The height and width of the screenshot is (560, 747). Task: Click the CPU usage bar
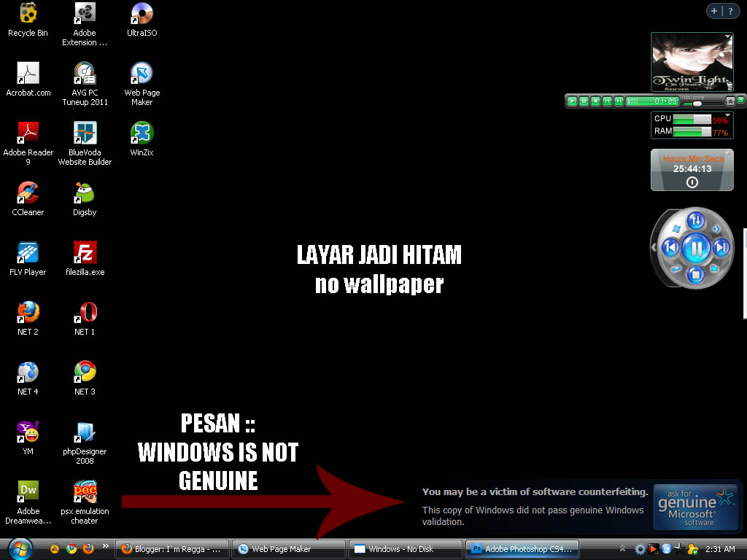[692, 119]
